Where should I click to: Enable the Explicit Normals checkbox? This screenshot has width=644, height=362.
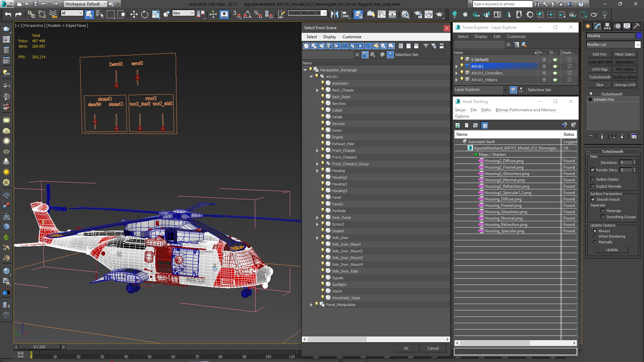(x=592, y=186)
